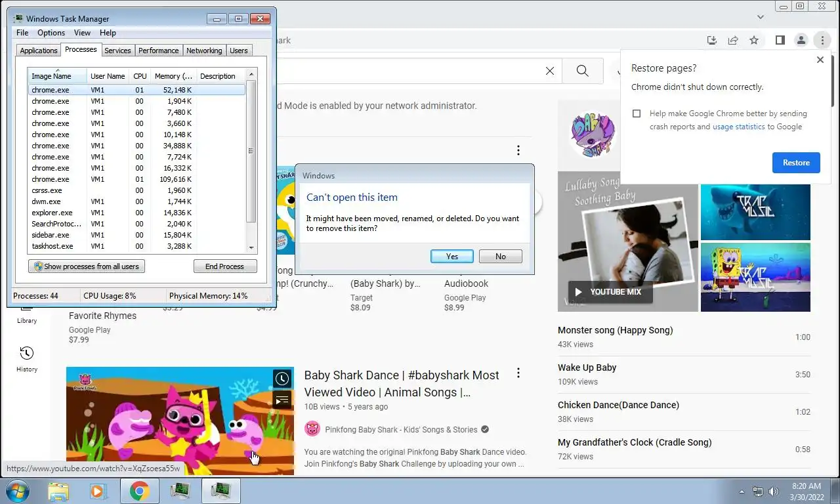
Task: Enable crash reports checkbox in Restore popup
Action: tap(637, 114)
